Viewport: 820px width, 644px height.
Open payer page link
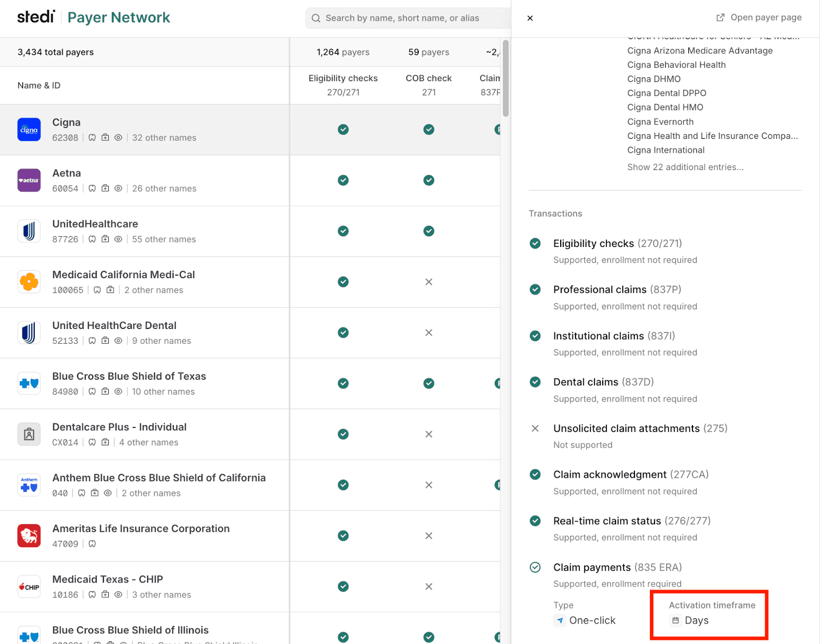[x=759, y=17]
